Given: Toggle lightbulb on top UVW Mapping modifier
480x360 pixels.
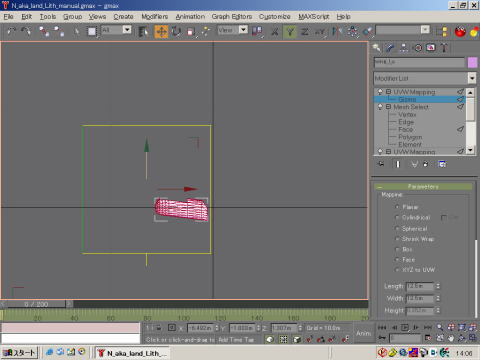Looking at the screenshot, I should coord(380,91).
